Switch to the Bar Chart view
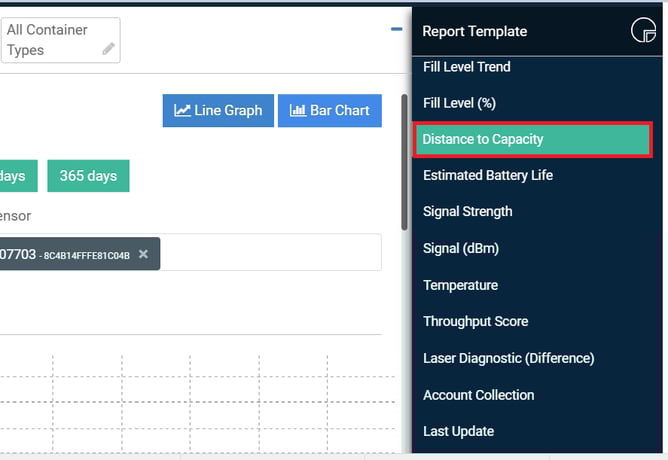 point(330,110)
